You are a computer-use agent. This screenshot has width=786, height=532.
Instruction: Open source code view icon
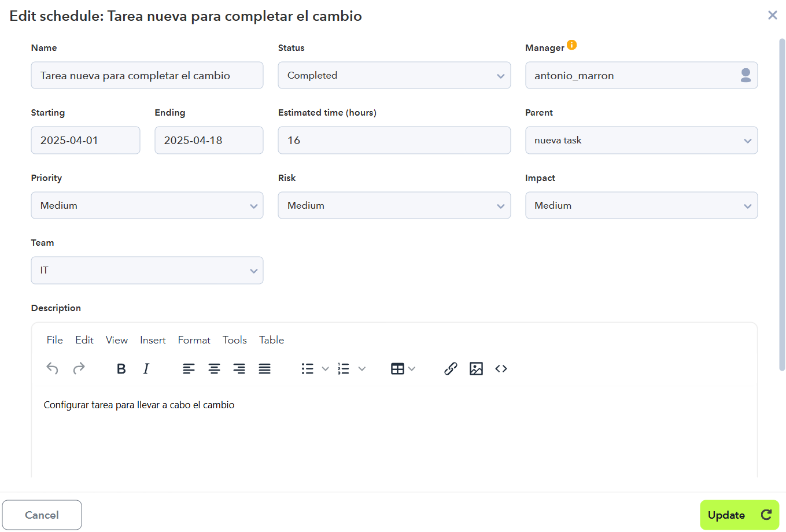pos(501,369)
